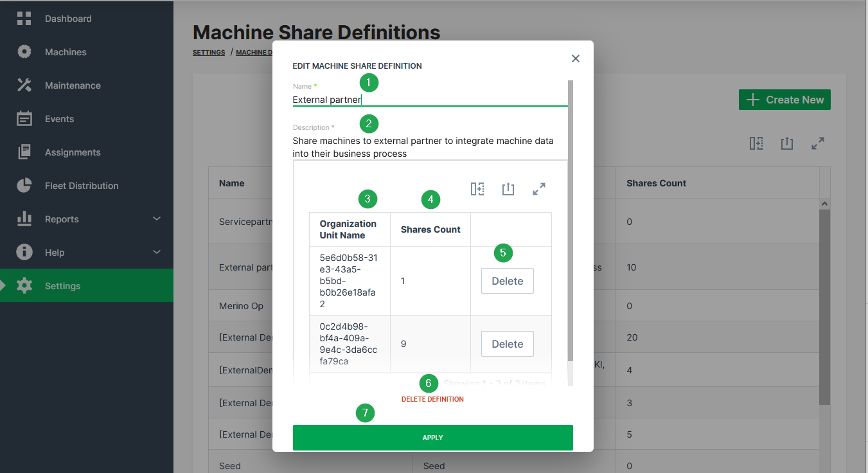
Task: Expand dialog table to fullscreen
Action: click(x=538, y=189)
